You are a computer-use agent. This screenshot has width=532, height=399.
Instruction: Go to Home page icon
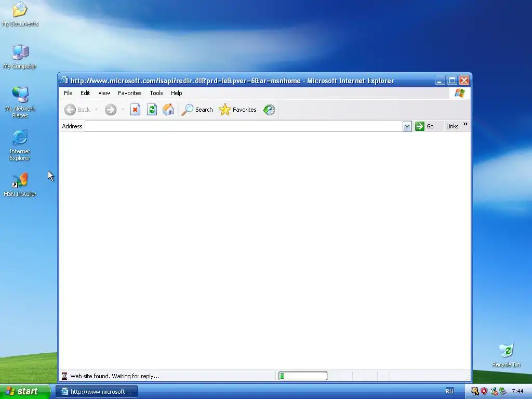pos(168,110)
